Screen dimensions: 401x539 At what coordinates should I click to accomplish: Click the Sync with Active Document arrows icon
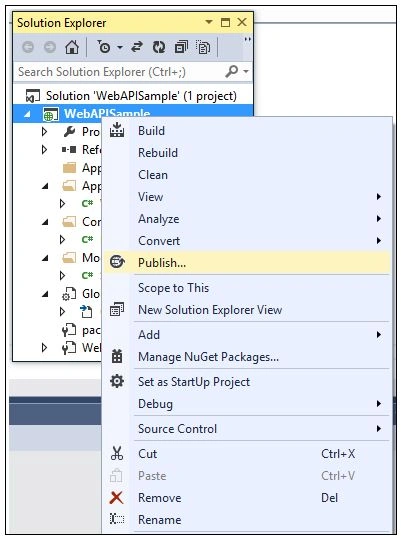point(137,47)
